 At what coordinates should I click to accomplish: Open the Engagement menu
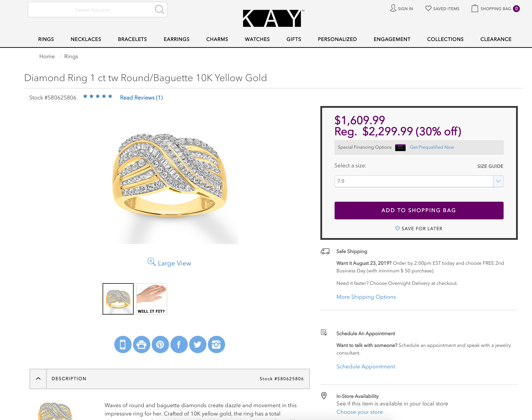coord(392,39)
